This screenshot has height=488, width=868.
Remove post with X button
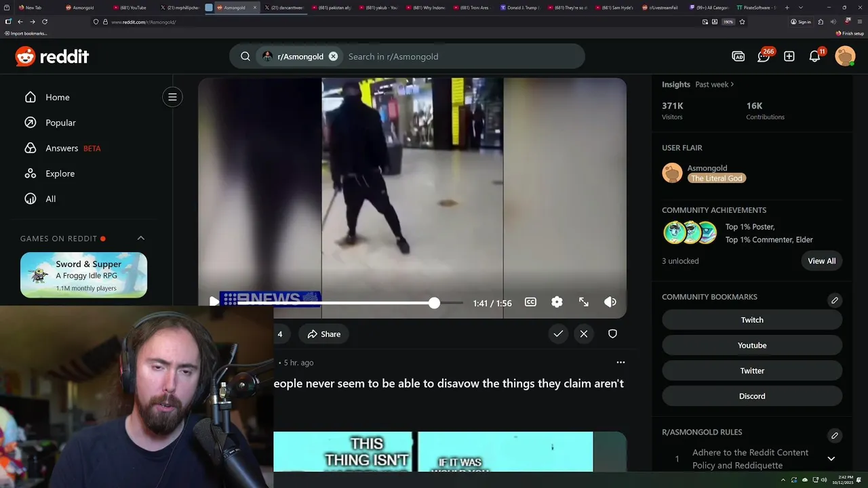click(584, 333)
